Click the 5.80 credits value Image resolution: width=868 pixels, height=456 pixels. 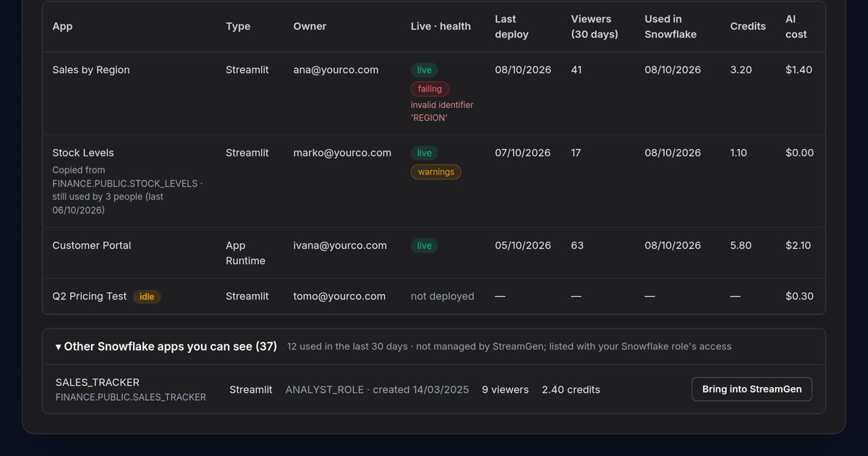(x=741, y=246)
